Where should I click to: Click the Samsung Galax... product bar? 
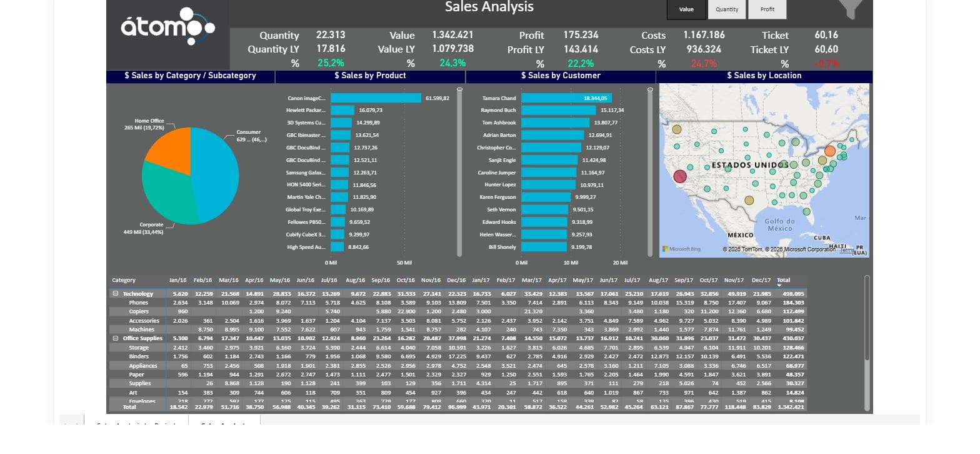coord(341,173)
